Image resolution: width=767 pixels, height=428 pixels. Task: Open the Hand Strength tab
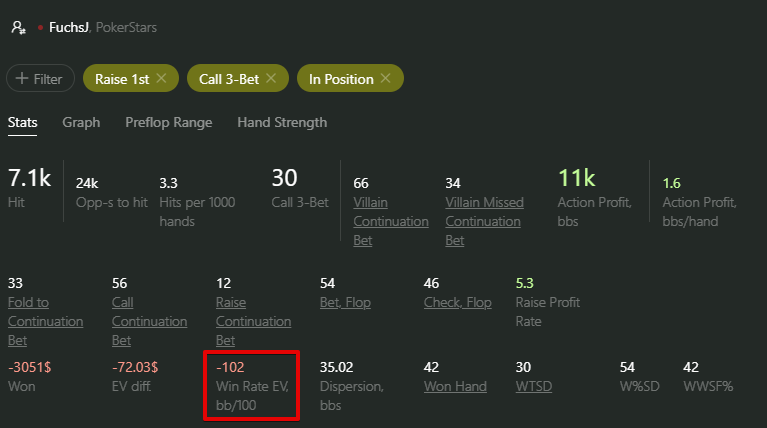(282, 122)
